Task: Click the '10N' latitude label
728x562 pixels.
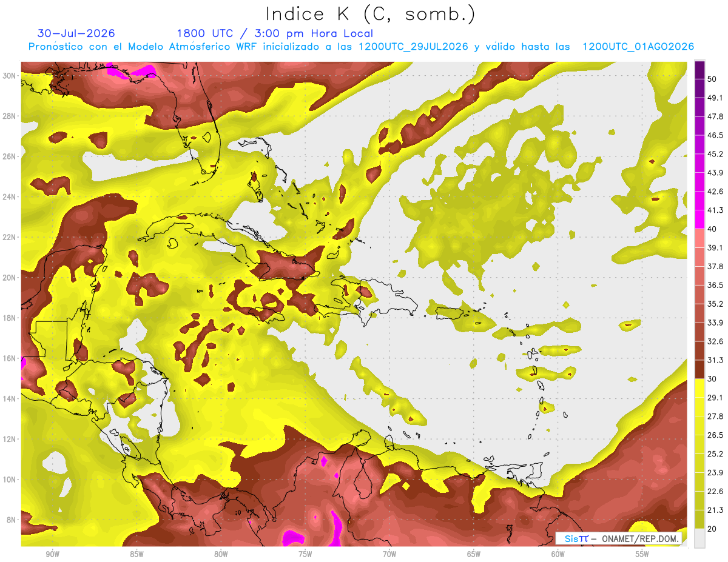Action: [9, 480]
